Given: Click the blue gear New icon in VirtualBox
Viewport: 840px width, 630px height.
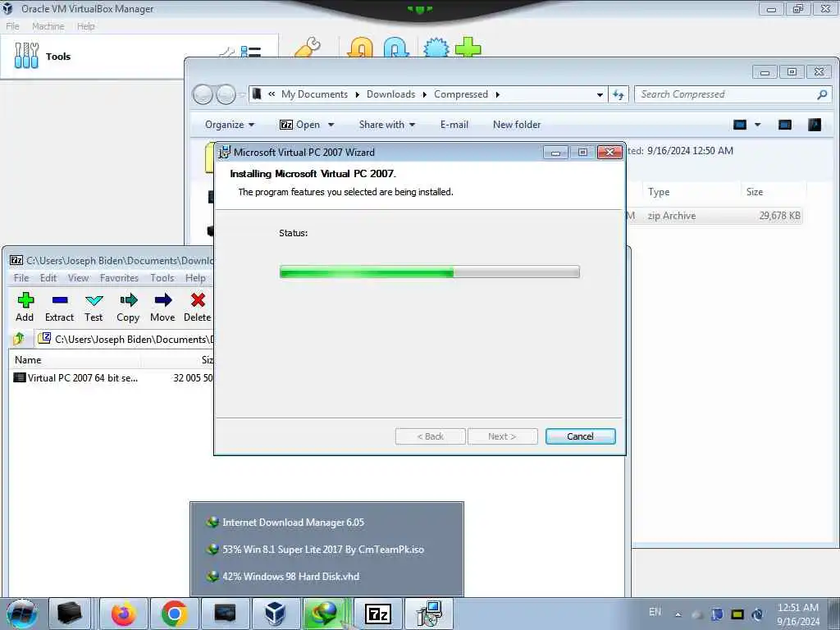Looking at the screenshot, I should [436, 47].
